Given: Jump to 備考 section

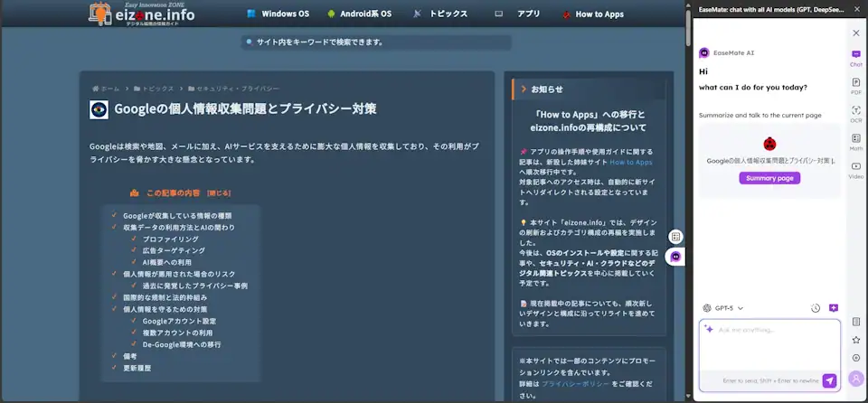Looking at the screenshot, I should (x=129, y=356).
